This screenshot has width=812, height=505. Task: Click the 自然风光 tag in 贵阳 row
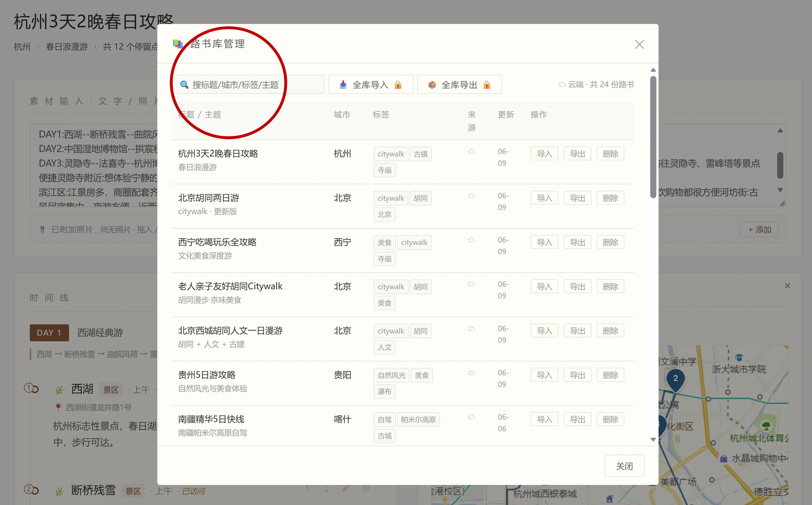click(392, 375)
